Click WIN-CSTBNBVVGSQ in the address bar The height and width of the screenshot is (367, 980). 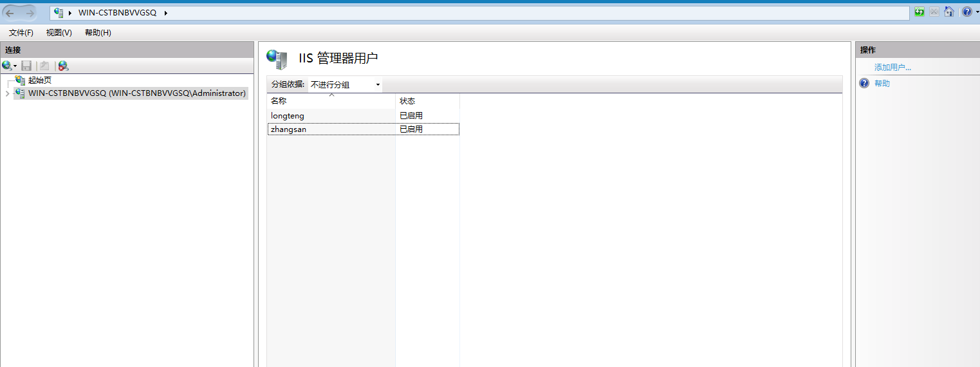(x=117, y=13)
